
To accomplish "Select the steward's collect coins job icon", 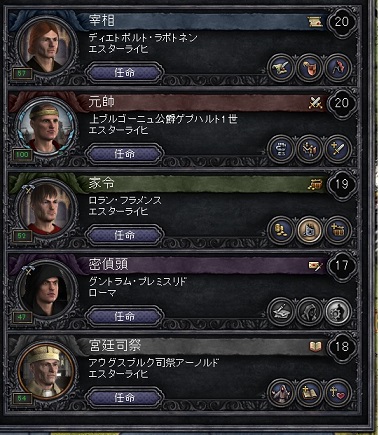I will tap(281, 230).
